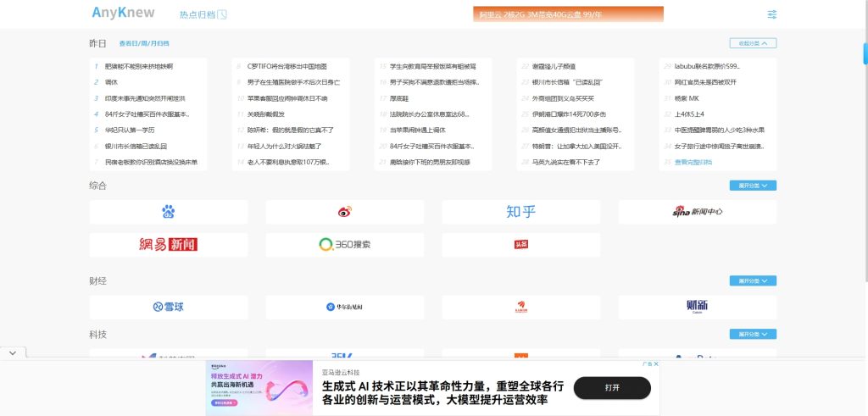
Task: Open the 财新 Caixin logo card
Action: point(697,307)
